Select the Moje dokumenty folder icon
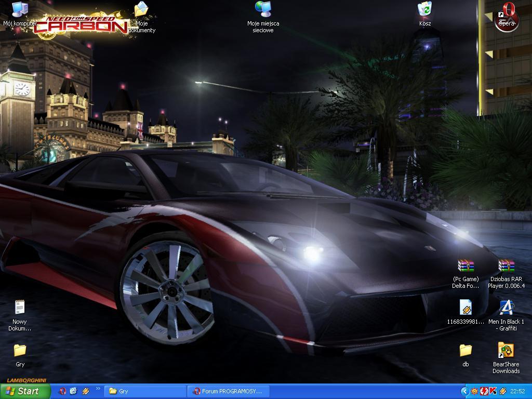This screenshot has width=532, height=399. [x=141, y=17]
